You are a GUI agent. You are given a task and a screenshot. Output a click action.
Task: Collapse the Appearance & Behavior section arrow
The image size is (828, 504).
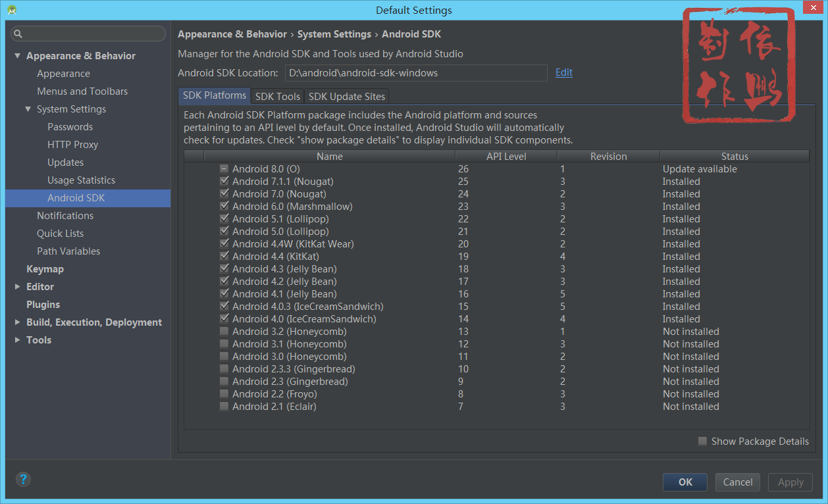[18, 56]
